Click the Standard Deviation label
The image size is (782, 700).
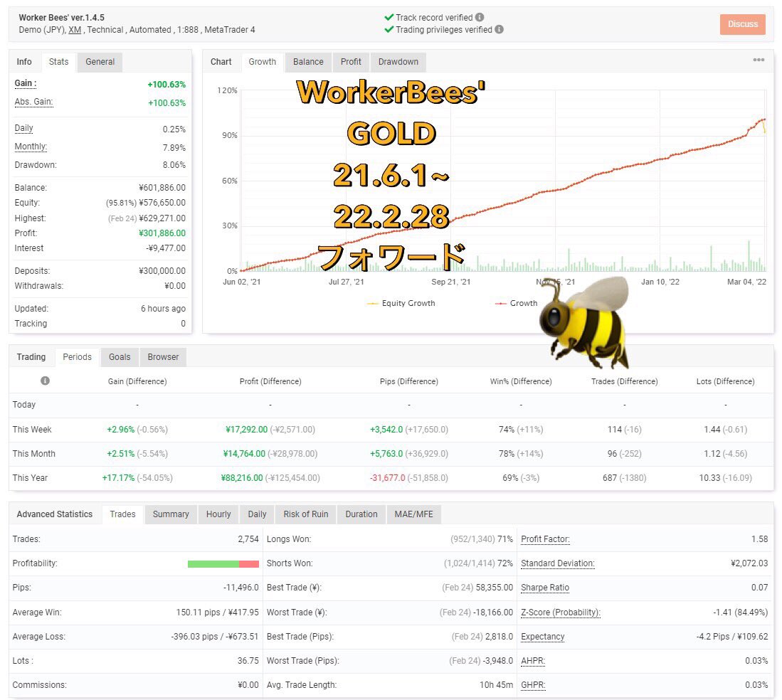pos(558,563)
